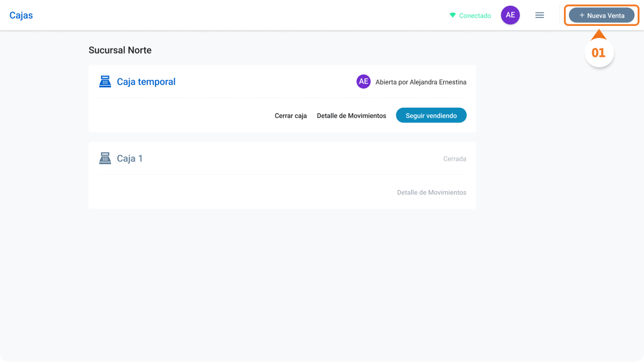Click the Caja 1 cash register icon
This screenshot has height=362, width=644.
[105, 158]
